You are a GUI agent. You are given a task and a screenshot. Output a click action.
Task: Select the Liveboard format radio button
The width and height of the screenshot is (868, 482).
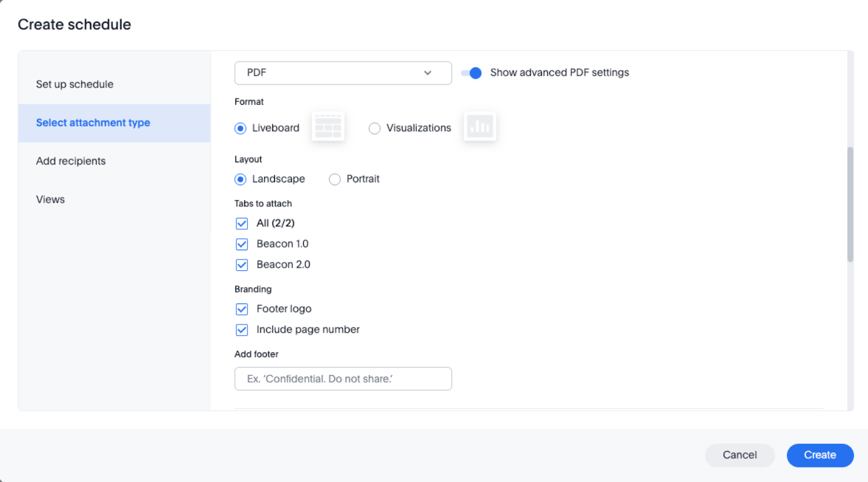click(240, 129)
